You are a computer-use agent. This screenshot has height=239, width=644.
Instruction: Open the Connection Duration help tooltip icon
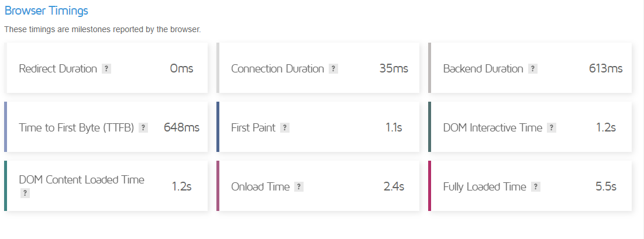coord(333,69)
